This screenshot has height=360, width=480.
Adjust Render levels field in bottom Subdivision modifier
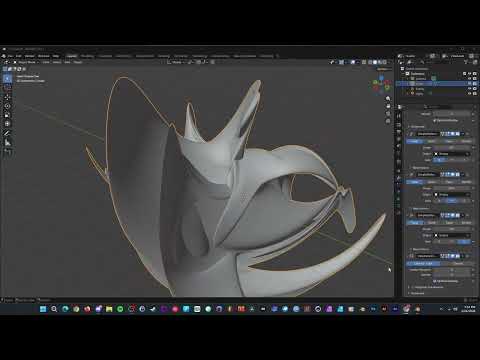[x=452, y=275]
